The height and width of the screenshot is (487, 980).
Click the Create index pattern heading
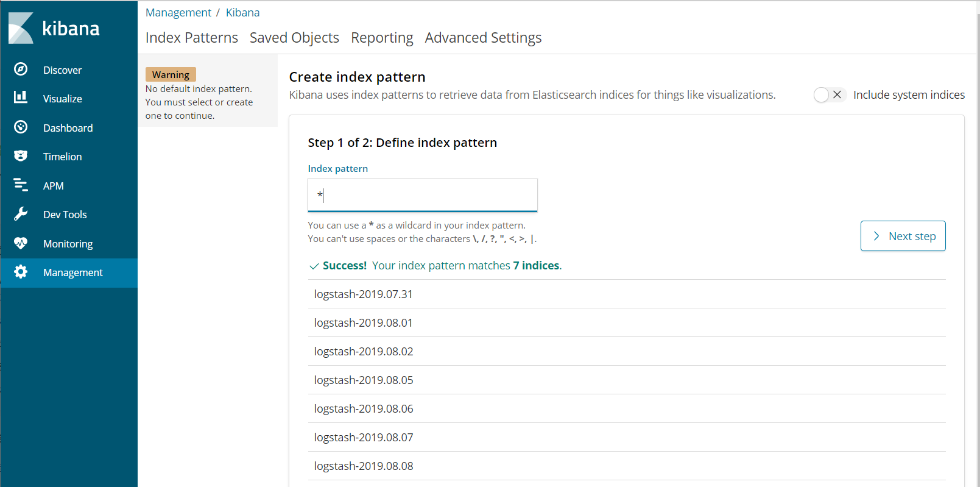click(357, 77)
